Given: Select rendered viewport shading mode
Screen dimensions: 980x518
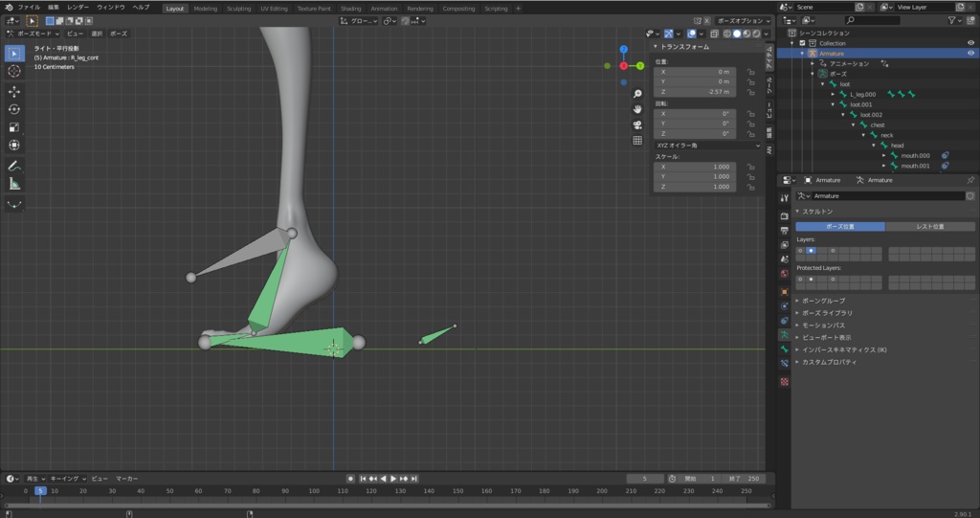Looking at the screenshot, I should (757, 34).
